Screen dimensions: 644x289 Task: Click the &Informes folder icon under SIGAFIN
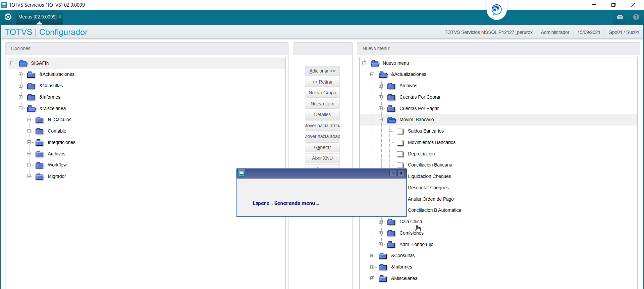[x=31, y=97]
